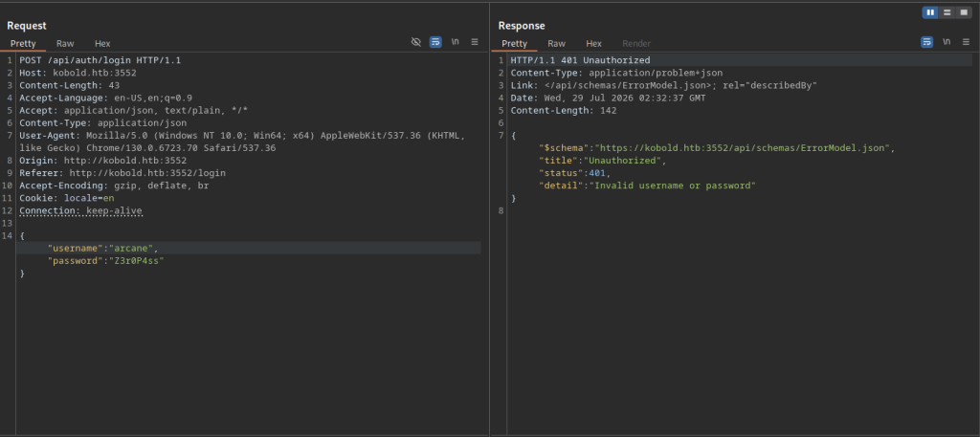Click the User-Agent header line
980x437 pixels.
pos(242,142)
